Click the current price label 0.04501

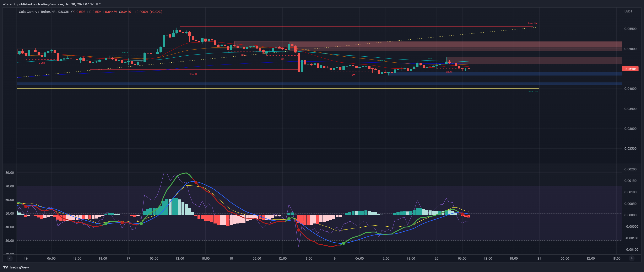tap(630, 69)
